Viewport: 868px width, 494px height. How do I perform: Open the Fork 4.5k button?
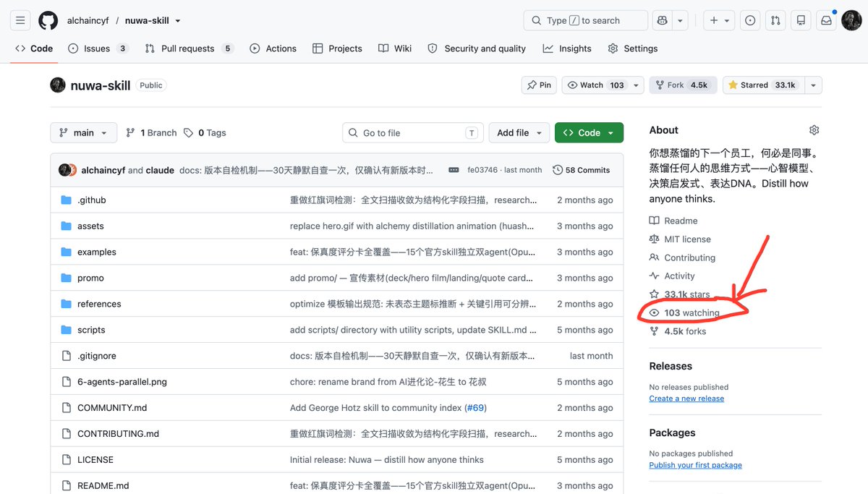[683, 85]
